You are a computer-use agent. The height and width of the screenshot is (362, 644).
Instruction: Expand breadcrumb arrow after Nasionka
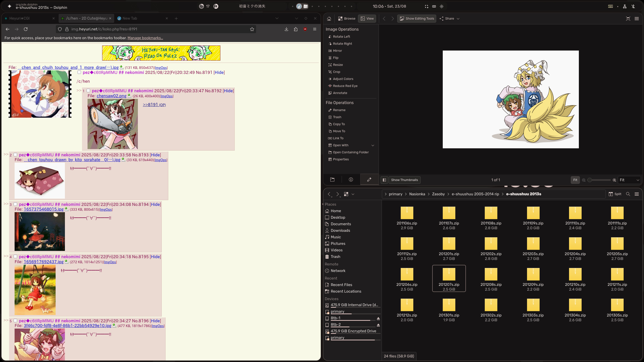[429, 194]
